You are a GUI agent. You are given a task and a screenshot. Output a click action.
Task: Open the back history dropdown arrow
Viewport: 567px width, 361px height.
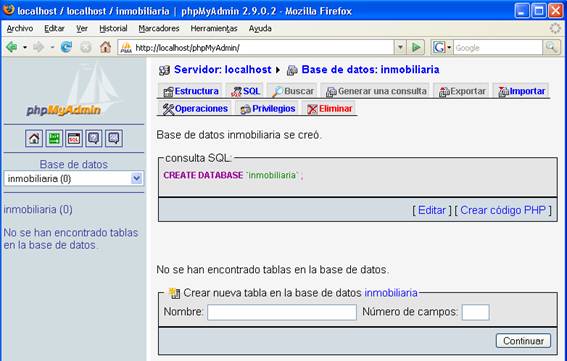pos(25,47)
